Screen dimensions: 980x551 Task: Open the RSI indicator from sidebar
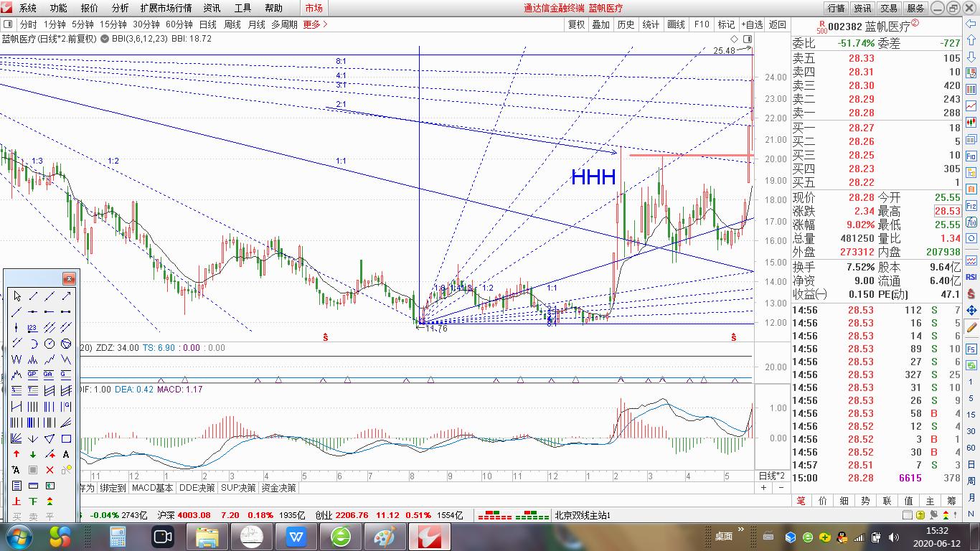(x=972, y=276)
